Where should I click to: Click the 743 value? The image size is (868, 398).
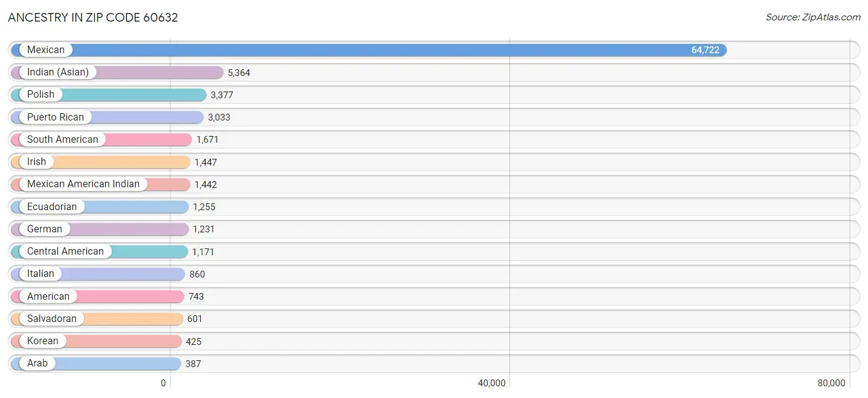pyautogui.click(x=196, y=297)
